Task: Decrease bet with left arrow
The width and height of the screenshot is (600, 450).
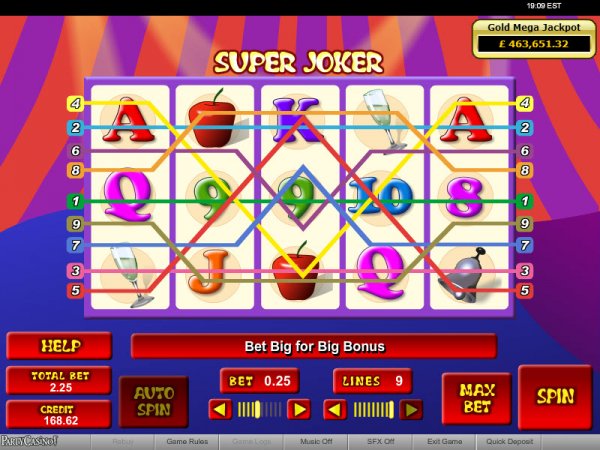Action: pos(220,409)
